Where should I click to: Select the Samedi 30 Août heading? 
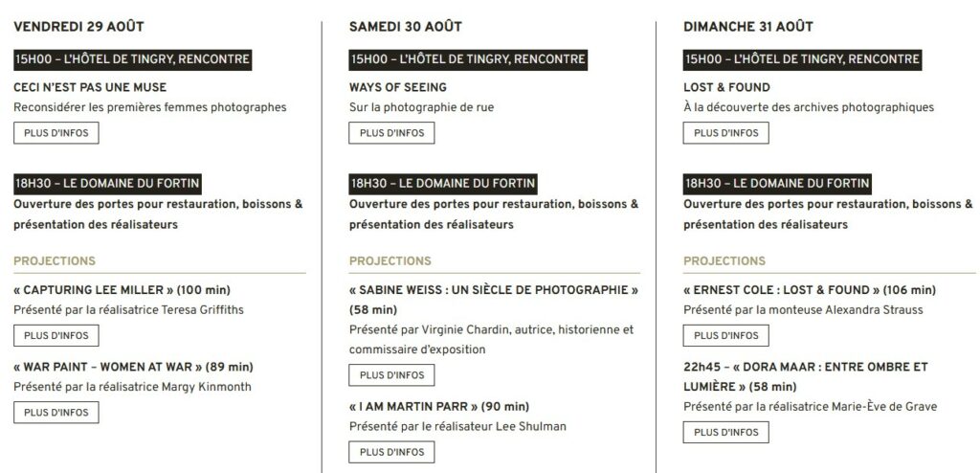point(406,27)
